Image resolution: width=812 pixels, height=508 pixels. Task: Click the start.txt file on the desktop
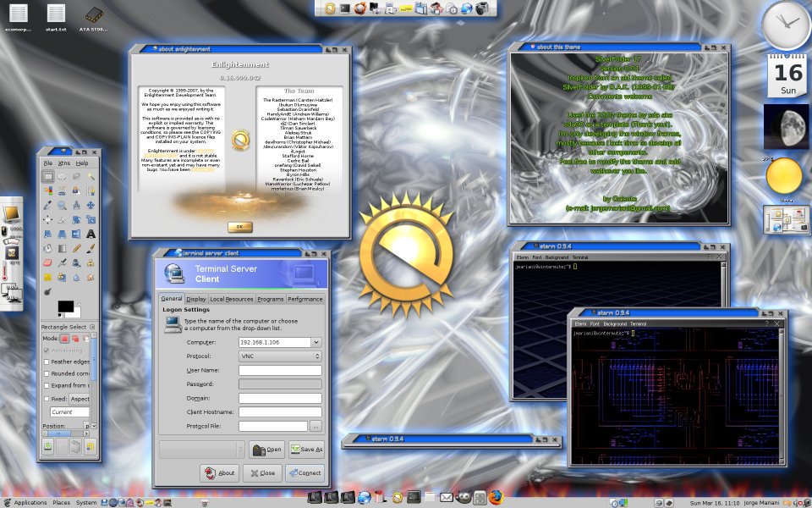pos(56,18)
